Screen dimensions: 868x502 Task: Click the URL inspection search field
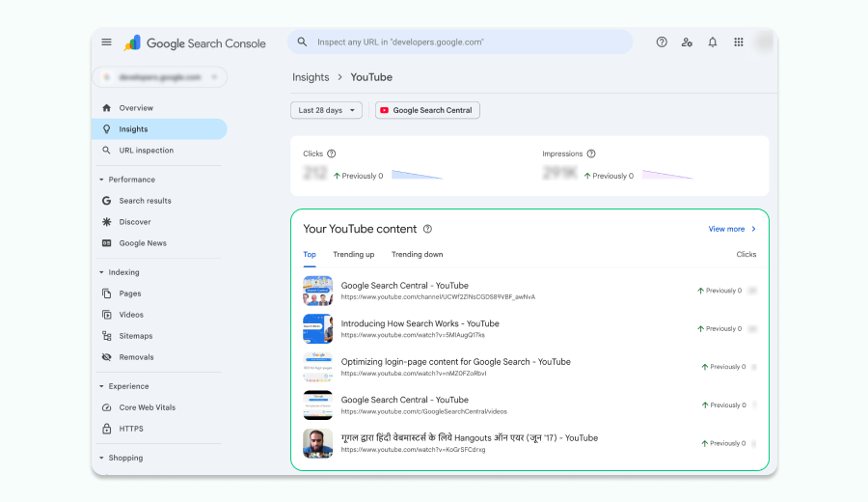(460, 42)
